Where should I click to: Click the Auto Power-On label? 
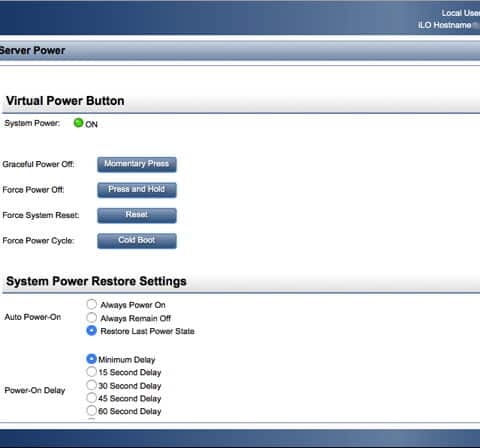33,317
